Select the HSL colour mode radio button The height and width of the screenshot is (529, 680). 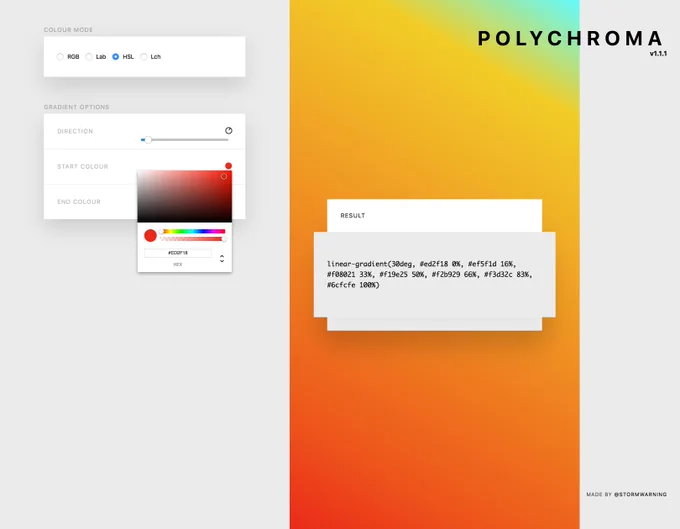[x=115, y=57]
